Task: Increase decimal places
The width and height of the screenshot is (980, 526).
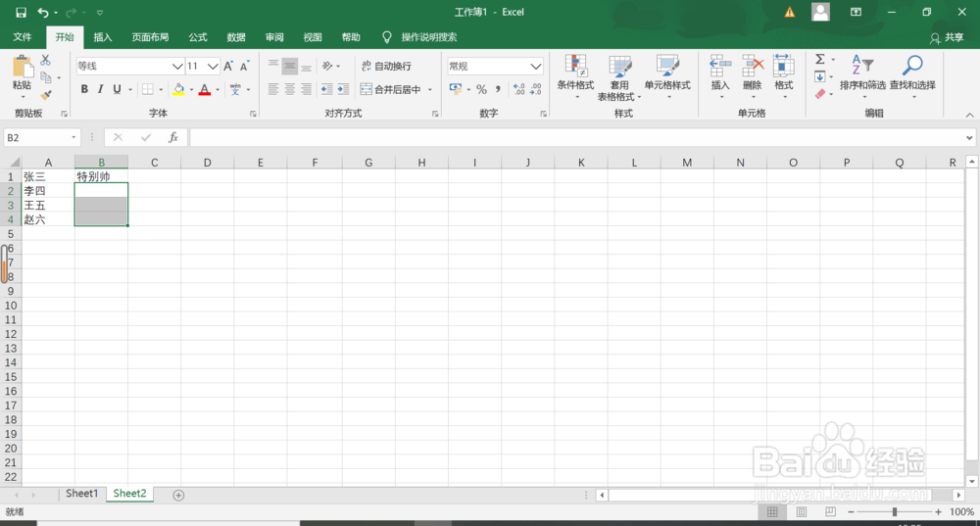Action: click(519, 89)
